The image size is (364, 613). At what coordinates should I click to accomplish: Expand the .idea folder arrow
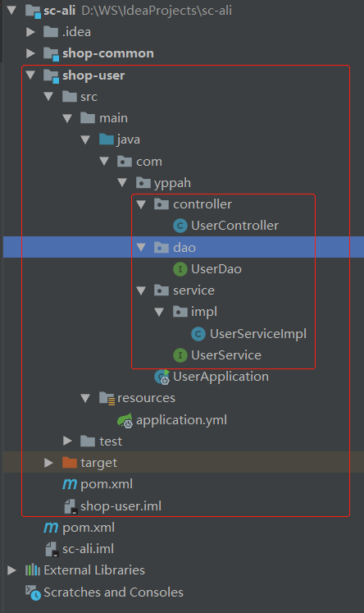tap(30, 32)
